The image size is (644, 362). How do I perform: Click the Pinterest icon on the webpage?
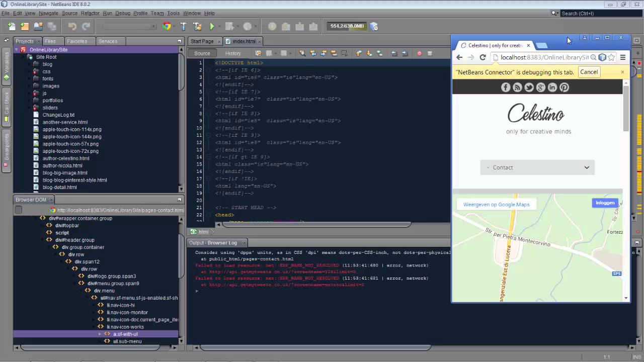coord(564,87)
